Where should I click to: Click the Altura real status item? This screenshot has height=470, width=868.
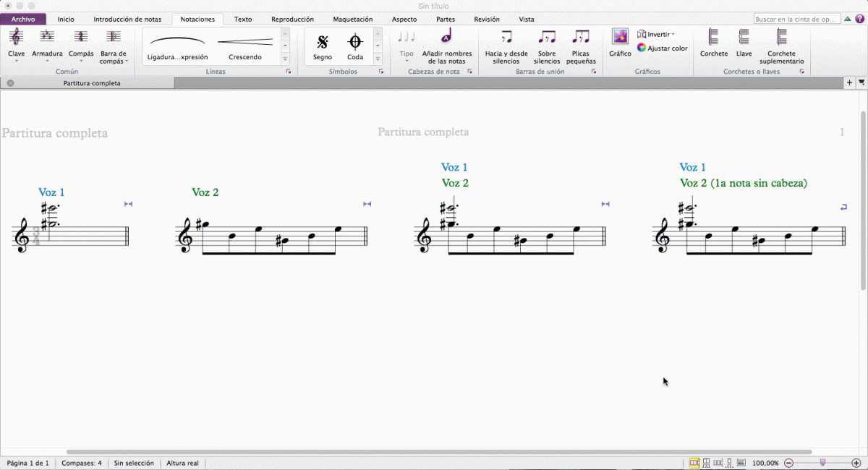(x=182, y=463)
